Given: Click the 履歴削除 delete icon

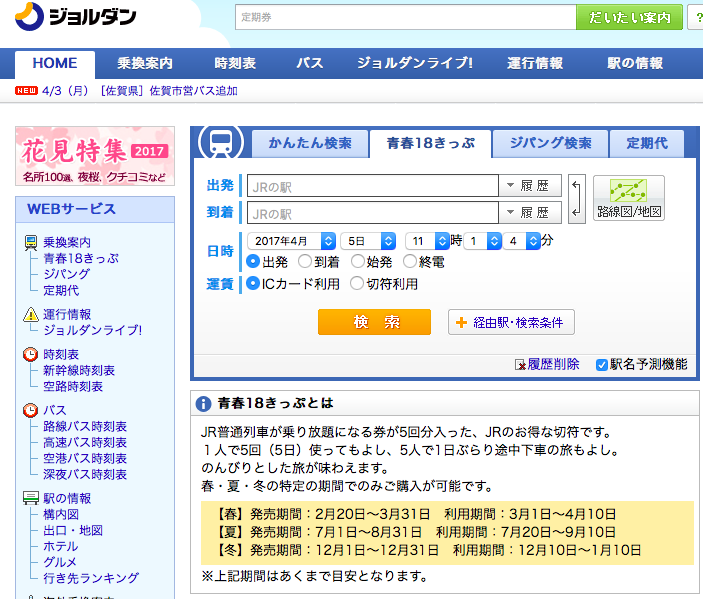Looking at the screenshot, I should 520,365.
